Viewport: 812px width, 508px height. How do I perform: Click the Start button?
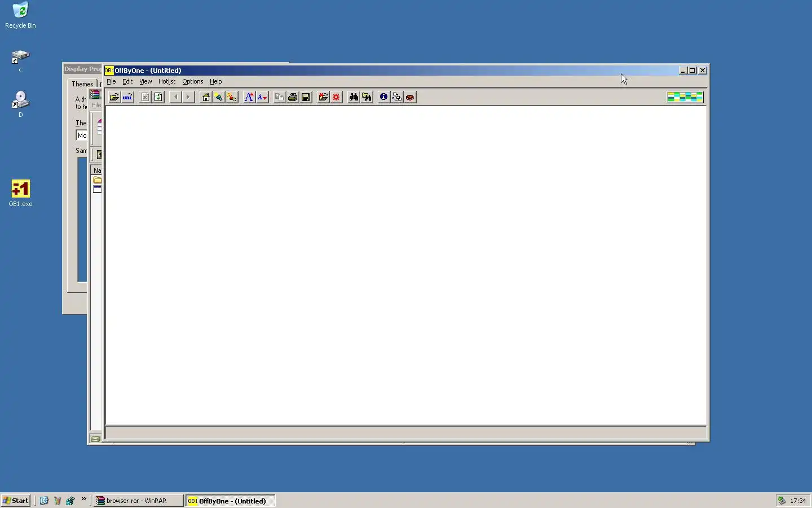click(x=16, y=501)
